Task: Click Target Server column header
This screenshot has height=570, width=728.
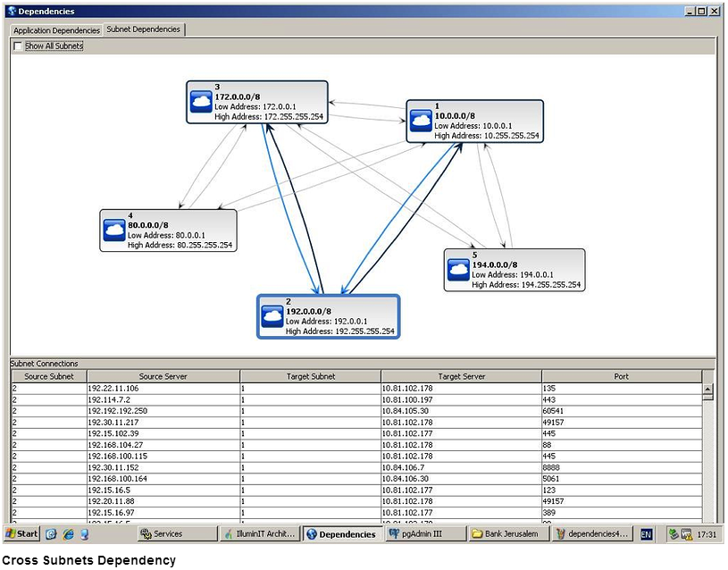Action: click(461, 377)
